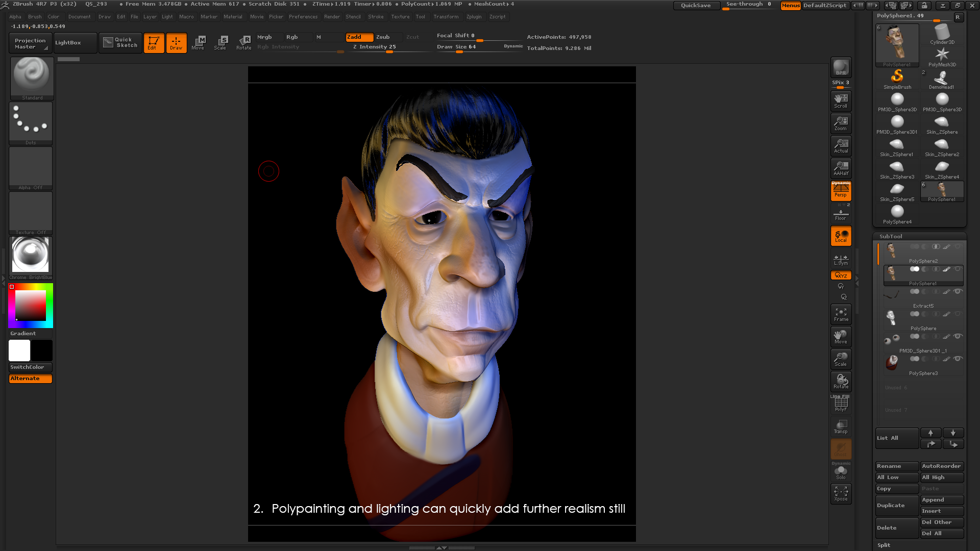Click the BPR render icon
Viewport: 980px width, 551px height.
(841, 67)
